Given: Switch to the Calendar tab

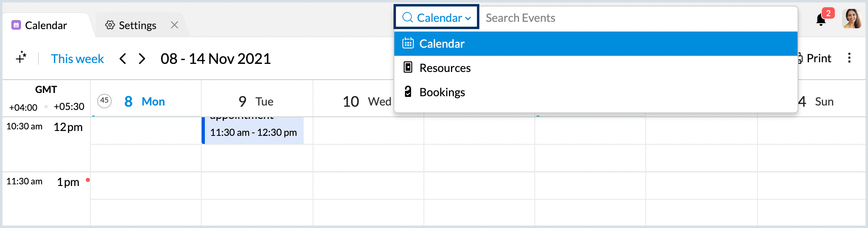Looking at the screenshot, I should click(x=45, y=25).
